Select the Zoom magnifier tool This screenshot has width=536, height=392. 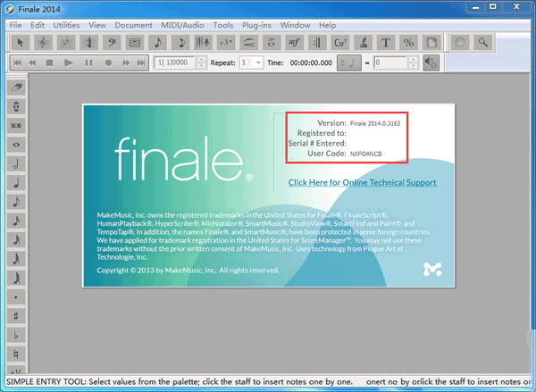click(x=482, y=43)
